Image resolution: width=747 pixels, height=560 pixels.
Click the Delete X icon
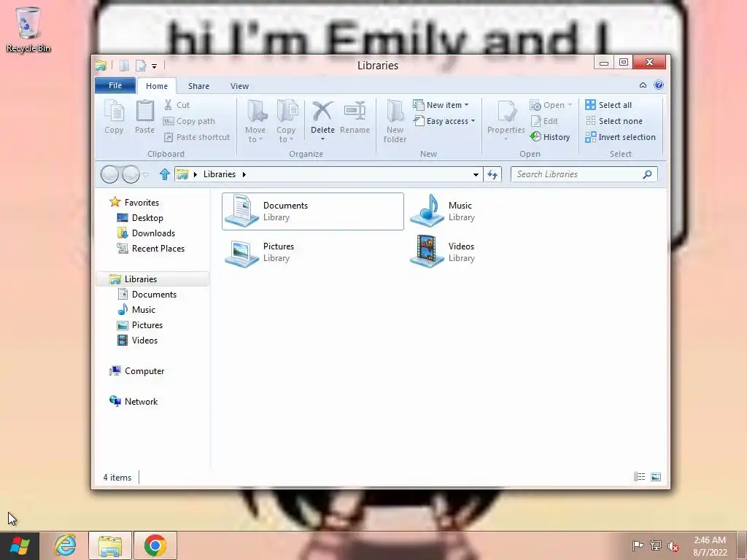(322, 111)
